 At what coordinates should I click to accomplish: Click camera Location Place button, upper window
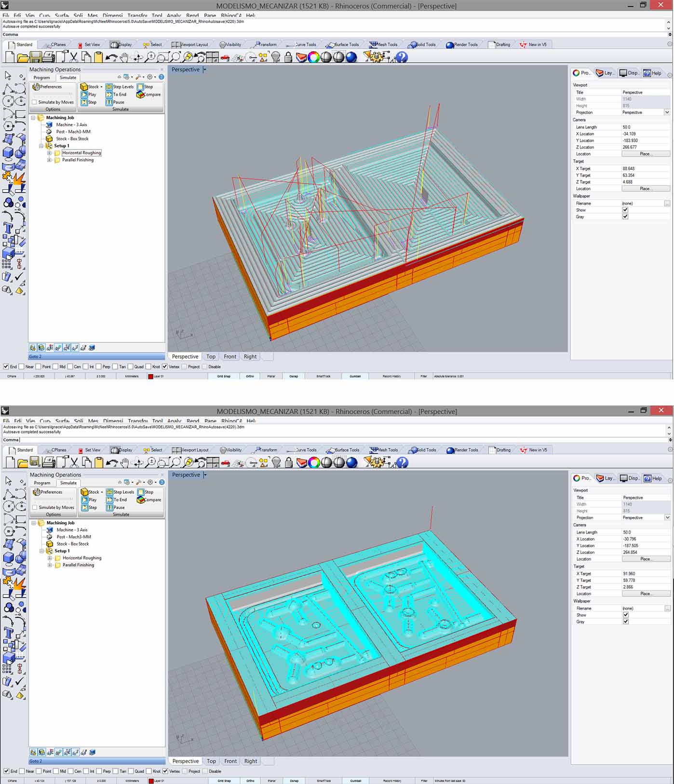(x=646, y=154)
